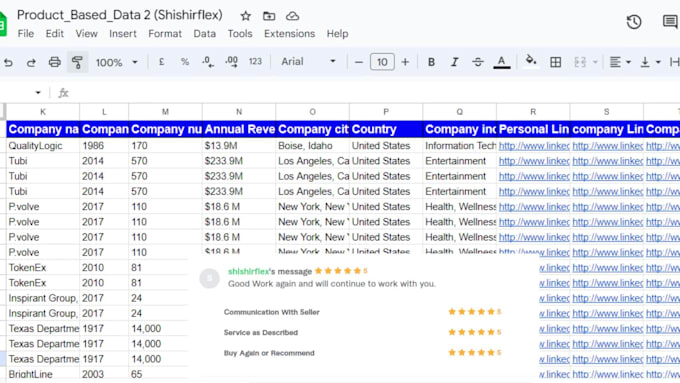Viewport: 680px width, 383px height.
Task: Rename document title Product_Based_Data 2
Action: click(x=120, y=15)
